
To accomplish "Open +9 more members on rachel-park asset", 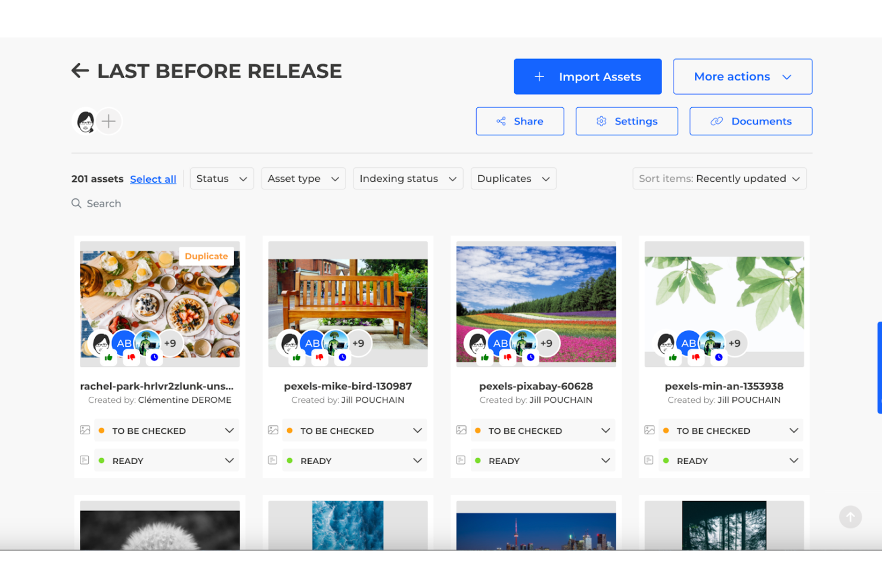I will [x=170, y=343].
